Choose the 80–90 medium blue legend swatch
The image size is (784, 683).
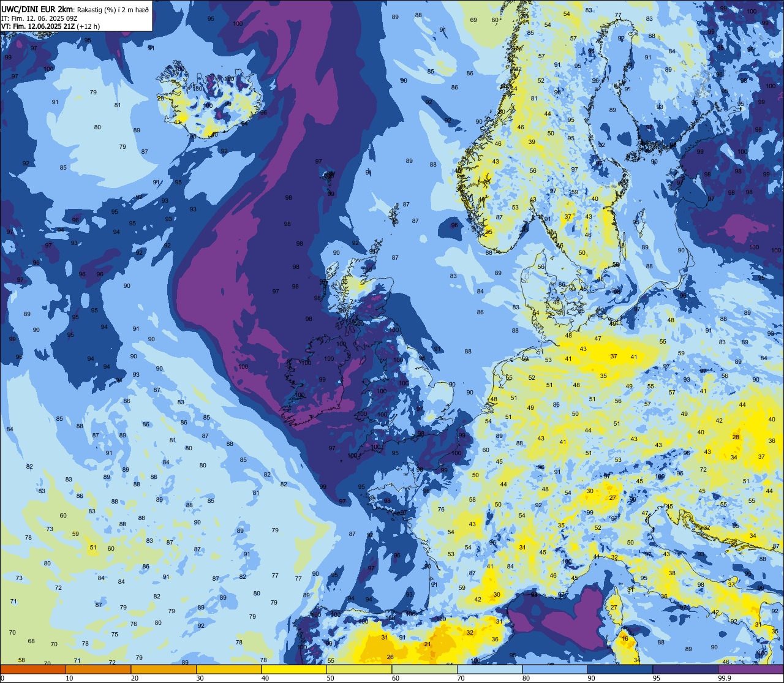[555, 670]
